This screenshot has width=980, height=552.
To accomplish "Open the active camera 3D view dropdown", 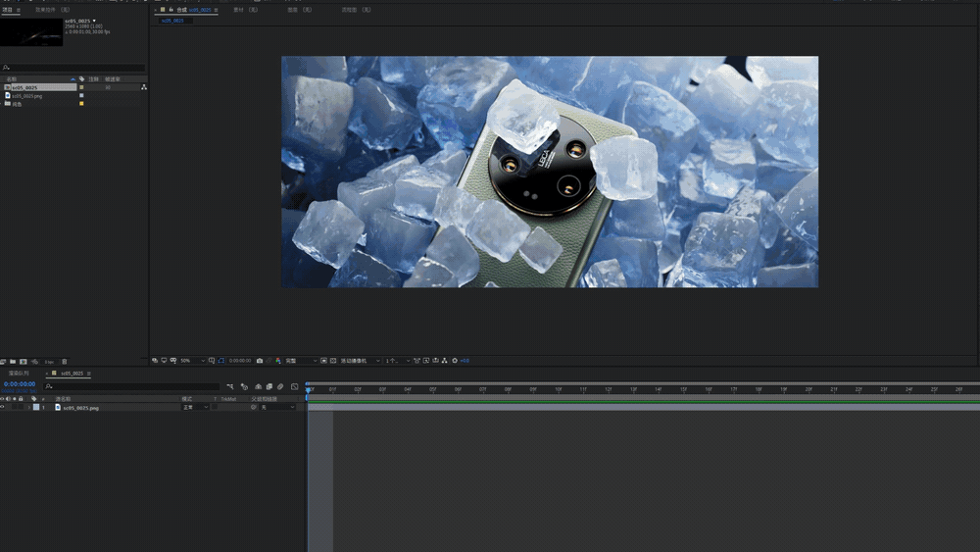I will click(x=361, y=361).
